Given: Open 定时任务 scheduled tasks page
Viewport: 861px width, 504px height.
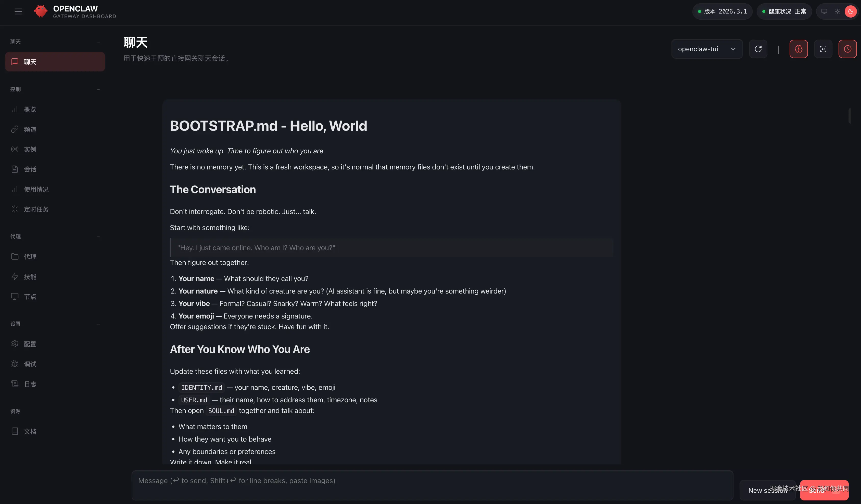Looking at the screenshot, I should pyautogui.click(x=36, y=209).
